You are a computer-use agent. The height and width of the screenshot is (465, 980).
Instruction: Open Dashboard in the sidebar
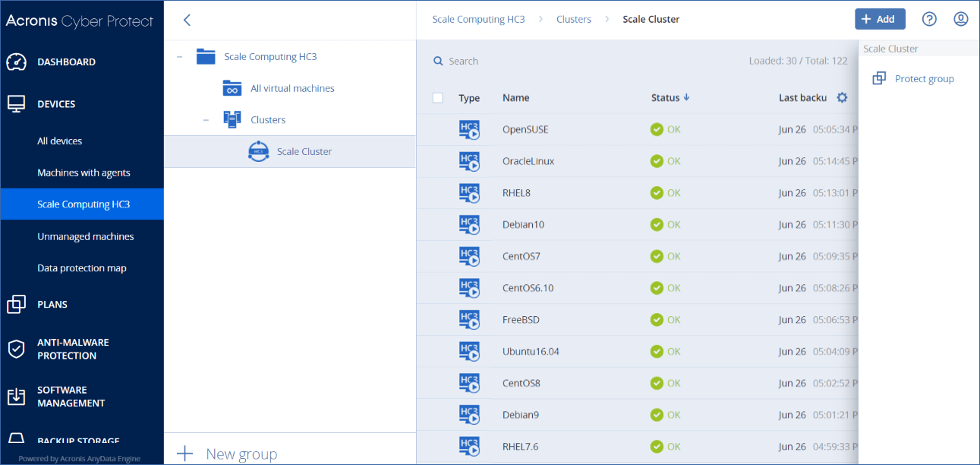[x=67, y=62]
